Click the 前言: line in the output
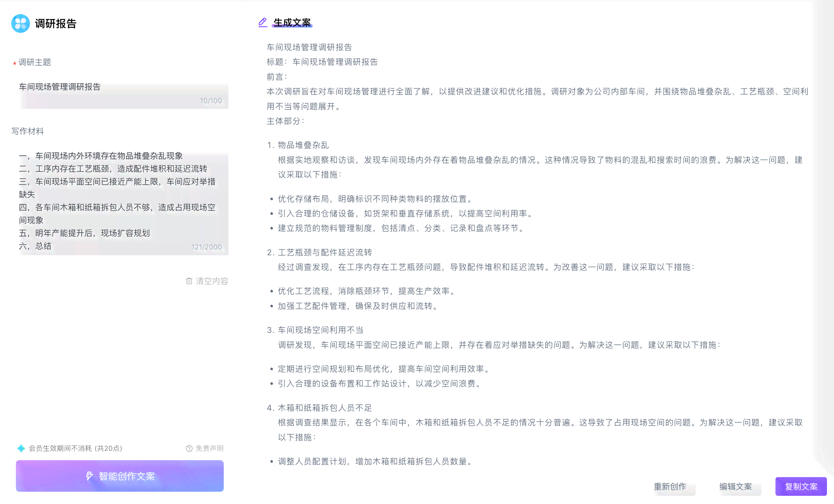The image size is (834, 504). (x=277, y=77)
